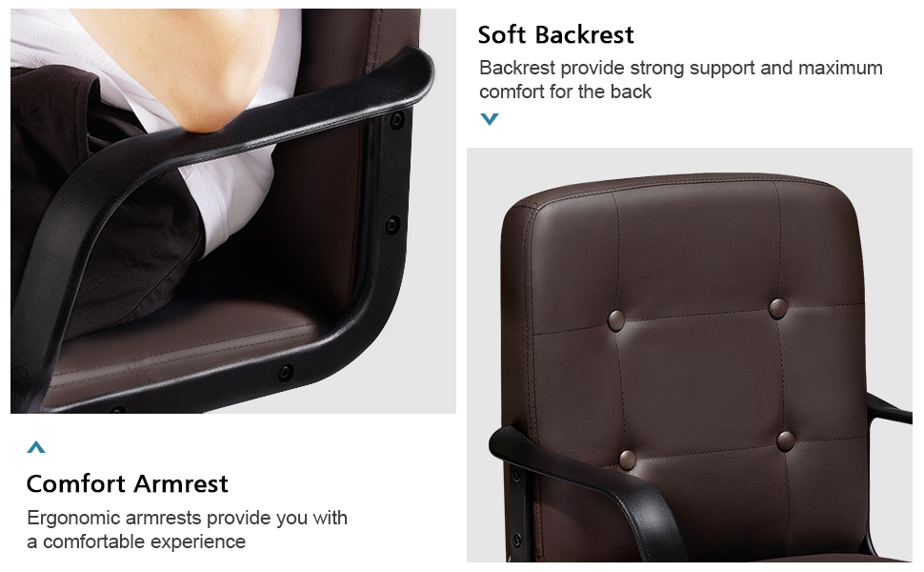Click the brown backrest photo
This screenshot has width=924, height=572.
[x=690, y=355]
